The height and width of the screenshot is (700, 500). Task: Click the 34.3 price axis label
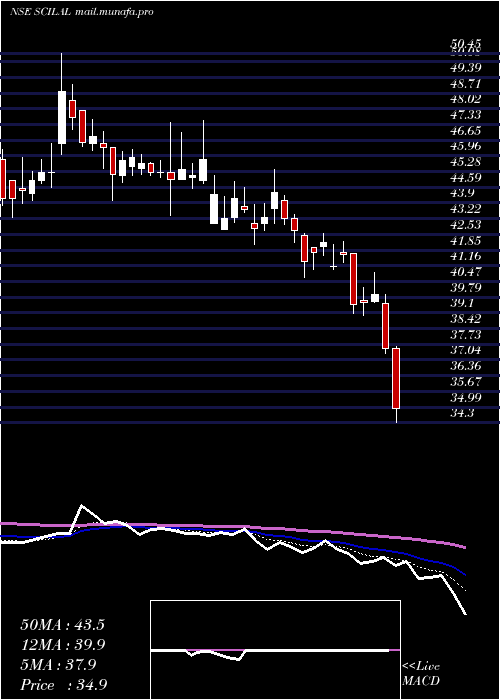click(463, 413)
